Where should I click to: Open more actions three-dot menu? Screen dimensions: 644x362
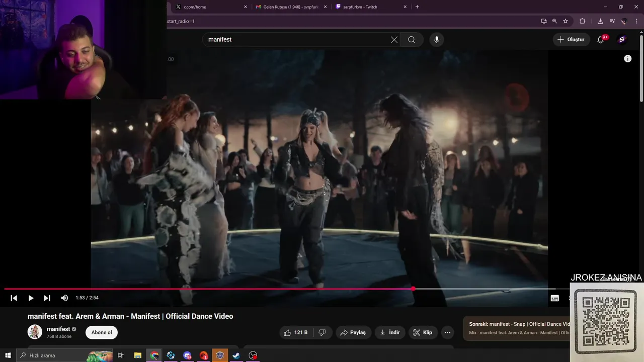(447, 332)
